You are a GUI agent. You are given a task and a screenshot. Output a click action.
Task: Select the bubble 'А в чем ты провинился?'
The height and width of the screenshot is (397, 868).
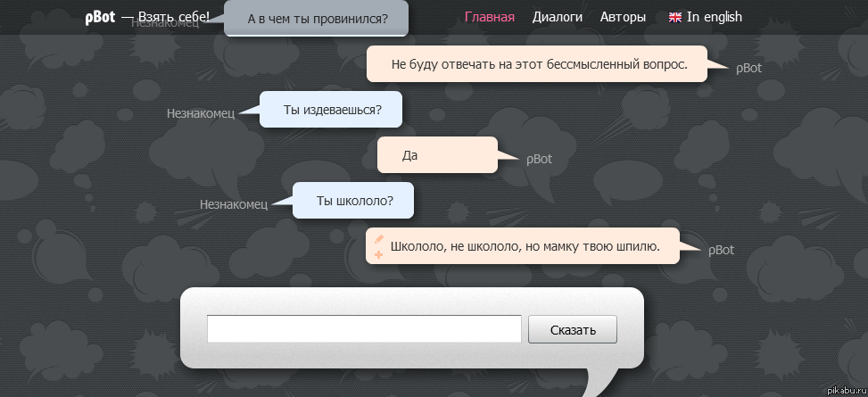pyautogui.click(x=316, y=18)
